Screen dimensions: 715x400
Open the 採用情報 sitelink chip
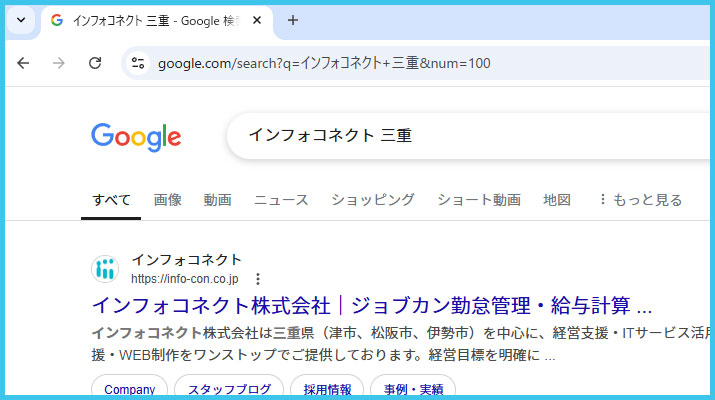(327, 387)
